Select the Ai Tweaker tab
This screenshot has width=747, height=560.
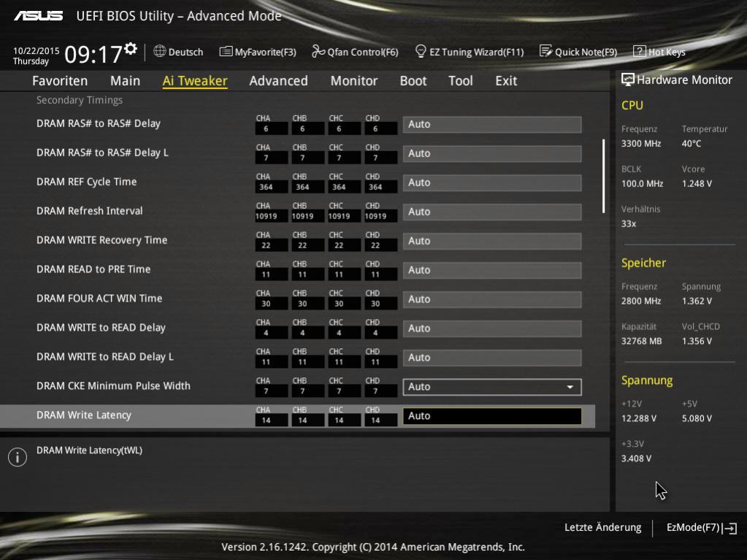(195, 81)
